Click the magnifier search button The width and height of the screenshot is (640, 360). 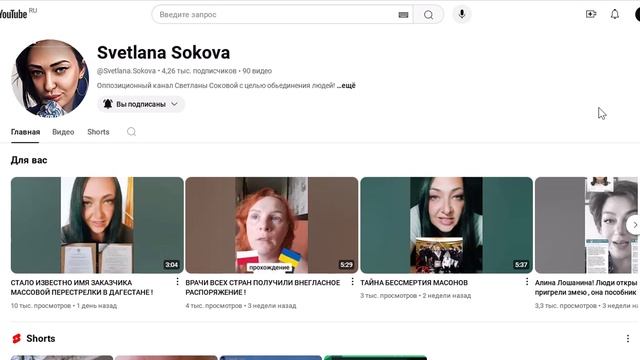pos(428,15)
